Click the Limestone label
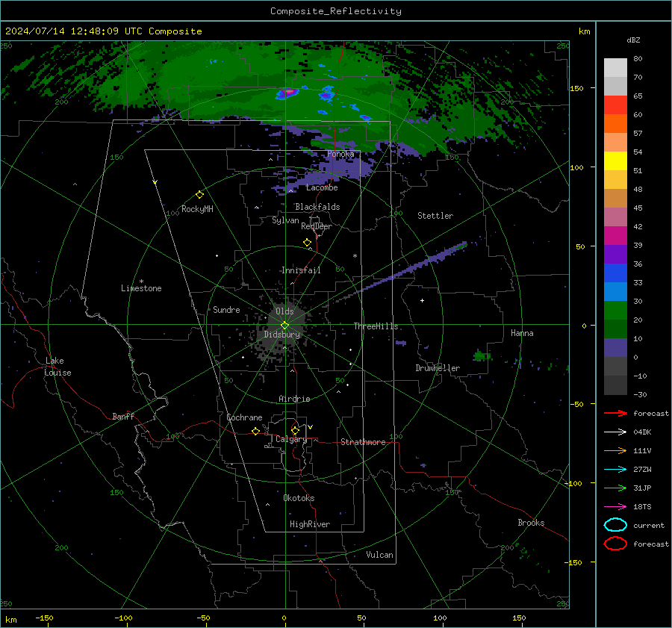Image resolution: width=672 pixels, height=628 pixels. tap(141, 288)
